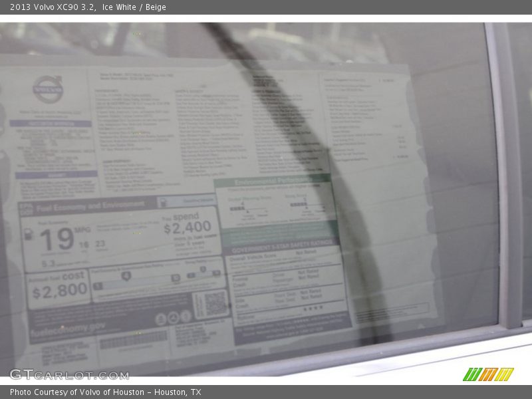The image size is (532, 399).
Task: Click the "$2,800" annual fuel cost
Action: click(60, 291)
